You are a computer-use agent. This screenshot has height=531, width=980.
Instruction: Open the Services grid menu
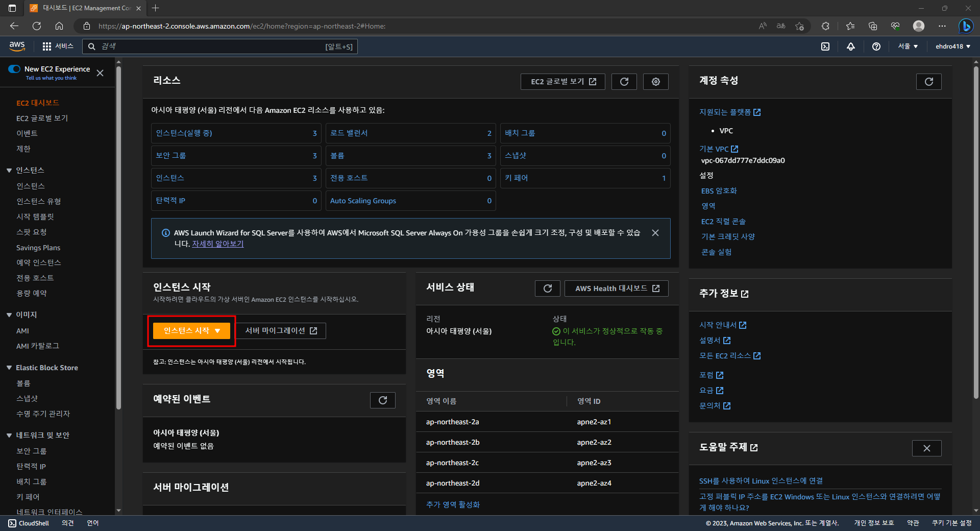(58, 46)
